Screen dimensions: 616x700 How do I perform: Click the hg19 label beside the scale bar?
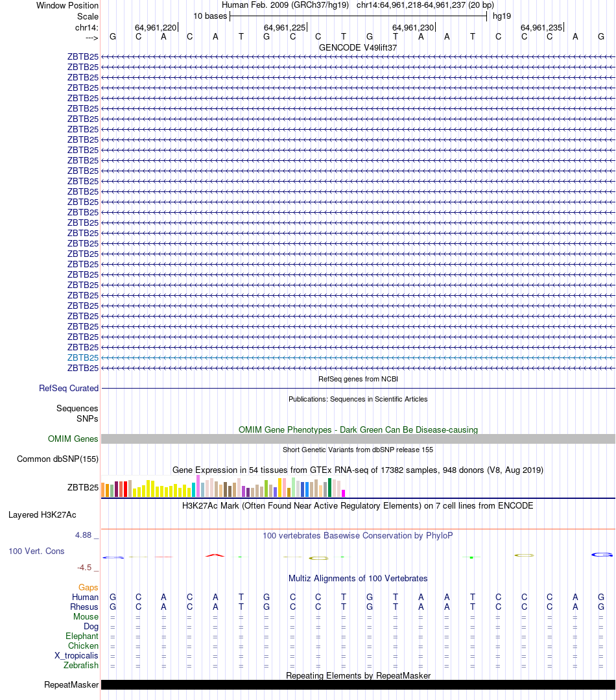501,16
